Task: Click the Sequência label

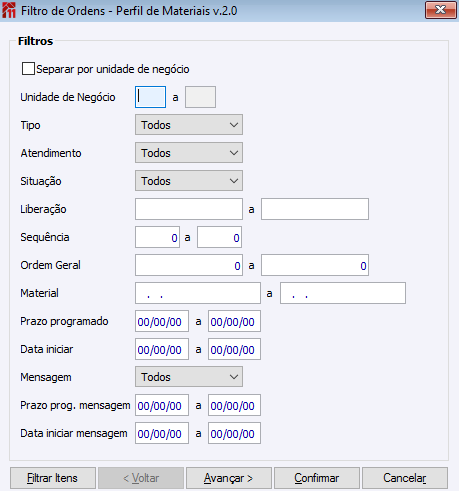Action: (x=45, y=237)
